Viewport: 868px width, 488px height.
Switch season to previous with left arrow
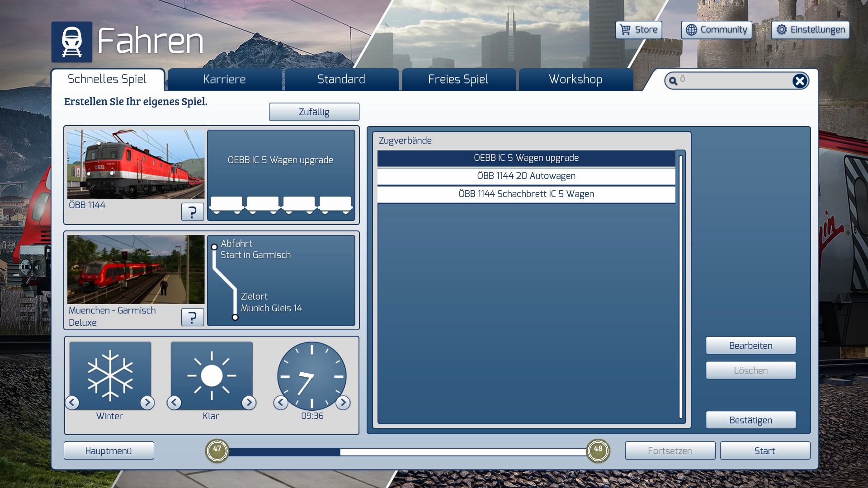72,402
